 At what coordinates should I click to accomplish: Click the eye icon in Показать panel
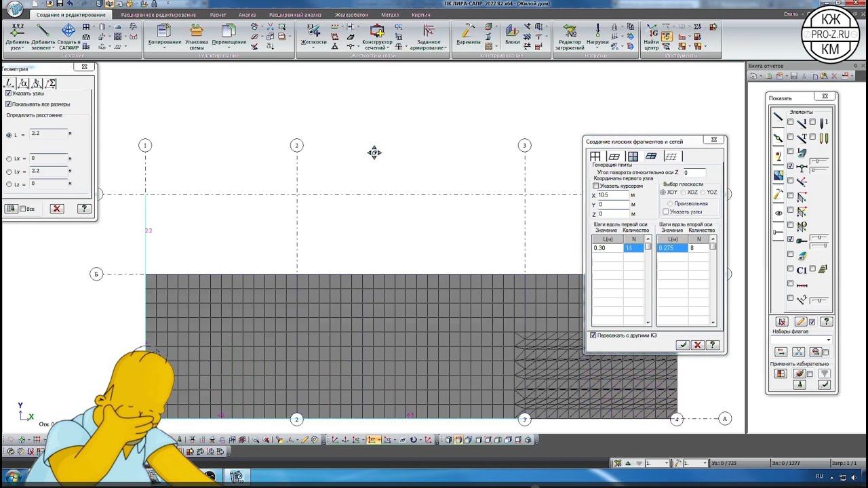click(x=778, y=213)
